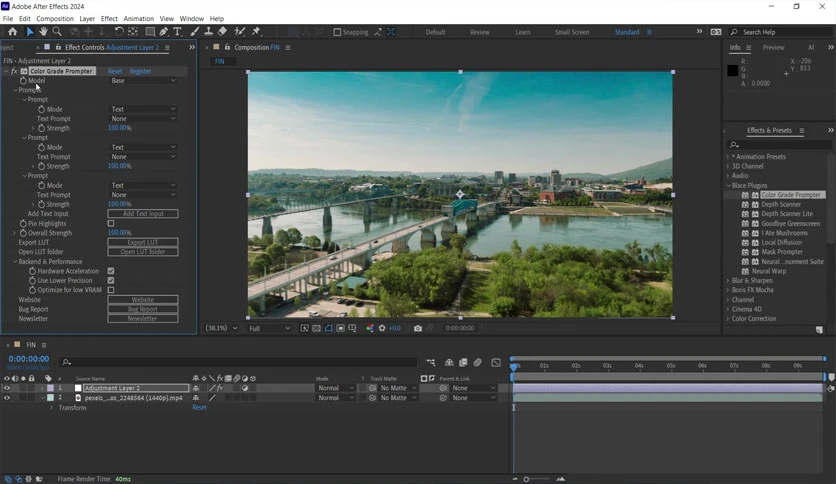
Task: Open the composition mini-flowchart icon
Action: pos(431,362)
